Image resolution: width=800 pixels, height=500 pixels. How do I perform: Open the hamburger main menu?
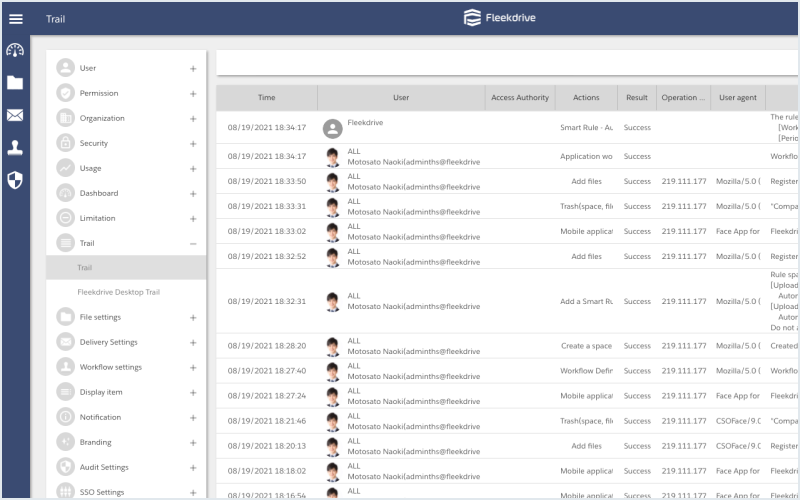click(x=16, y=19)
